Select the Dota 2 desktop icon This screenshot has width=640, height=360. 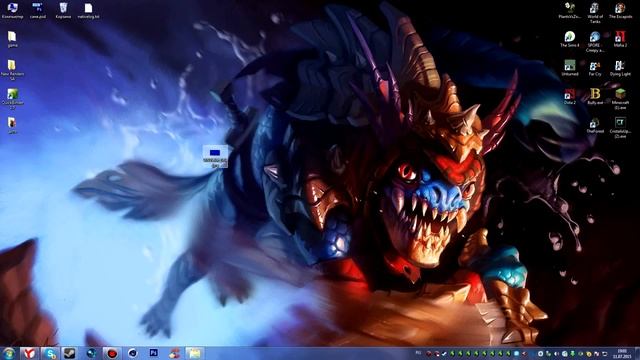tap(570, 97)
